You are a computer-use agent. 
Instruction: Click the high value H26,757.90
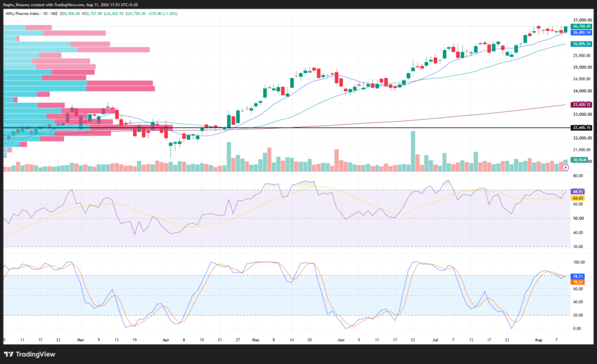click(93, 14)
